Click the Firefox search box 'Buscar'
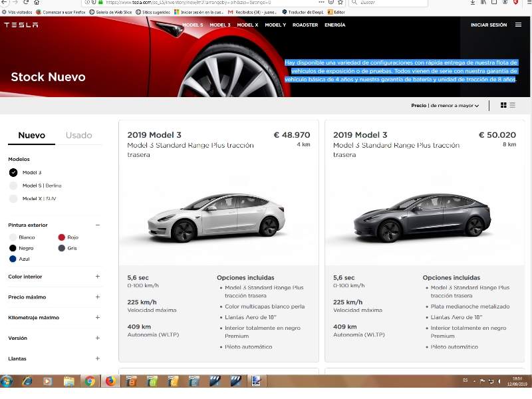The height and width of the screenshot is (399, 532). (x=388, y=2)
